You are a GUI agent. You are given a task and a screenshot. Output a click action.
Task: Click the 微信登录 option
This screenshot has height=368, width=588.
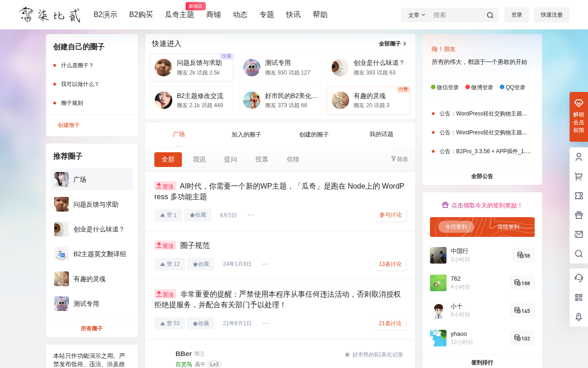point(445,87)
